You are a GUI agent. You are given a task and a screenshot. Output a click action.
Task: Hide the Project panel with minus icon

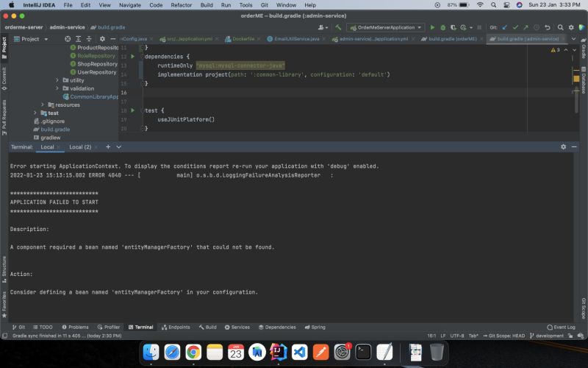coord(113,39)
